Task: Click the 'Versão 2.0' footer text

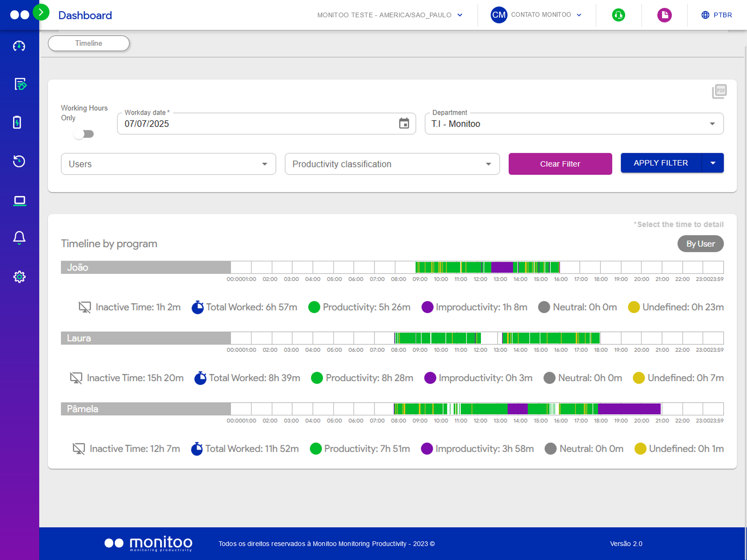Action: pos(626,544)
